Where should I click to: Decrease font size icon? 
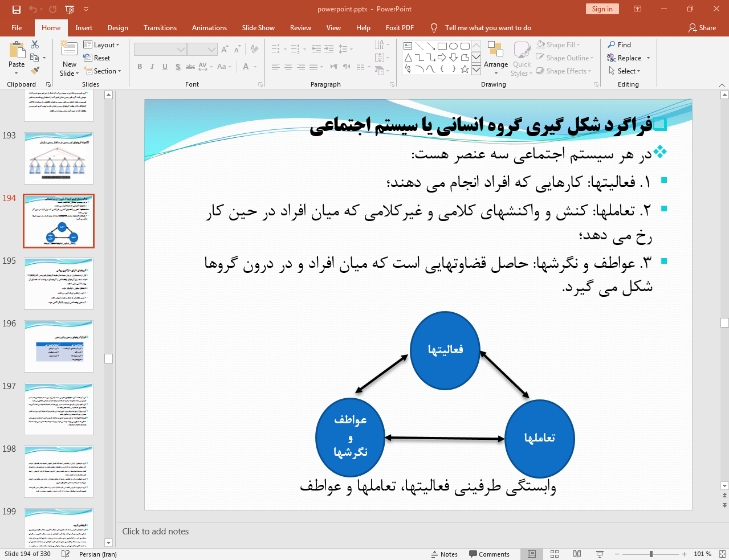(237, 50)
